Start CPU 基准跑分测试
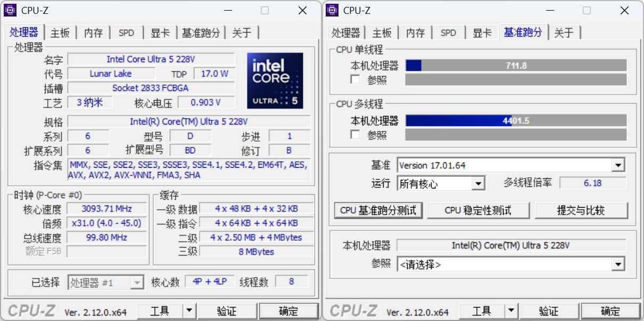 [378, 210]
